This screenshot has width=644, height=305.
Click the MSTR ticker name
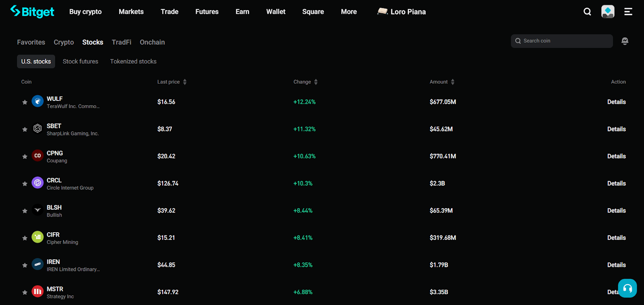[55, 289]
